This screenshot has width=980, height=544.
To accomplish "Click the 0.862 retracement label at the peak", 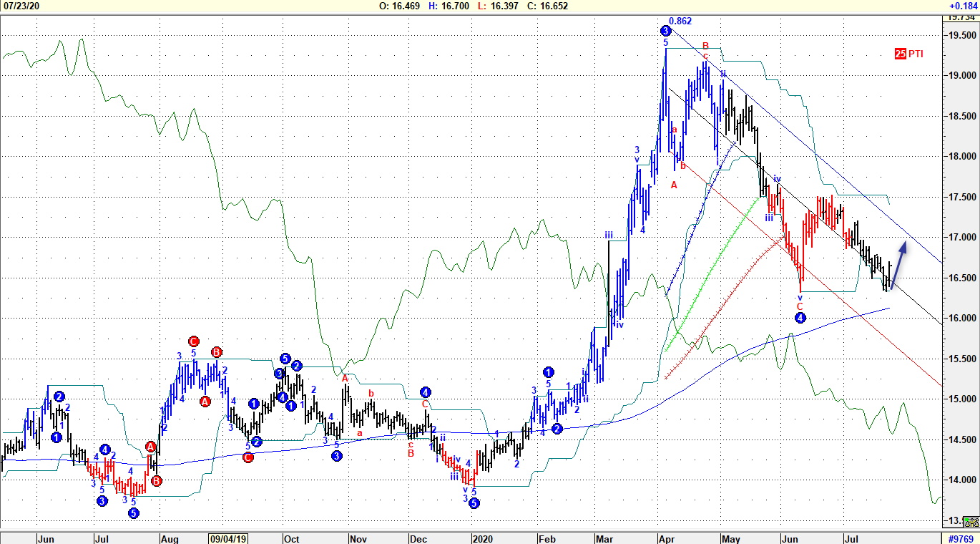I will [x=680, y=21].
